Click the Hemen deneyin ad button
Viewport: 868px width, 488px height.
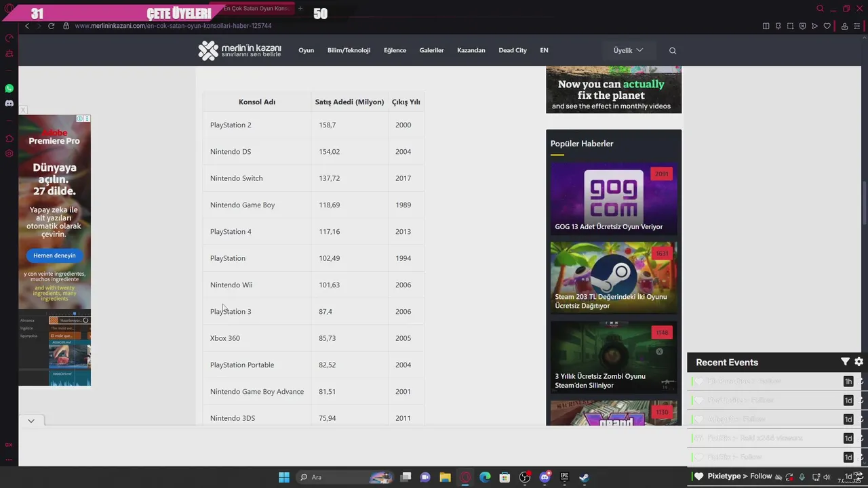(55, 256)
